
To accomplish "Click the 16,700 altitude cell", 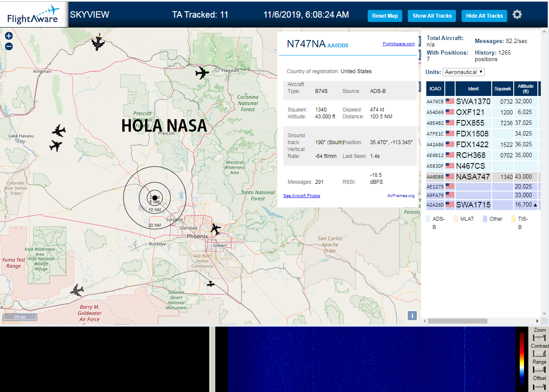I will click(526, 205).
